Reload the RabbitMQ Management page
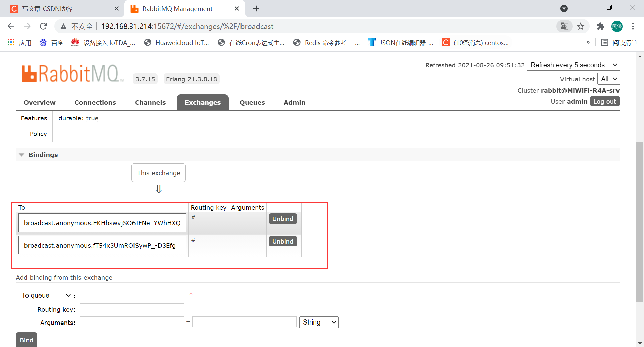644x347 pixels. tap(43, 26)
